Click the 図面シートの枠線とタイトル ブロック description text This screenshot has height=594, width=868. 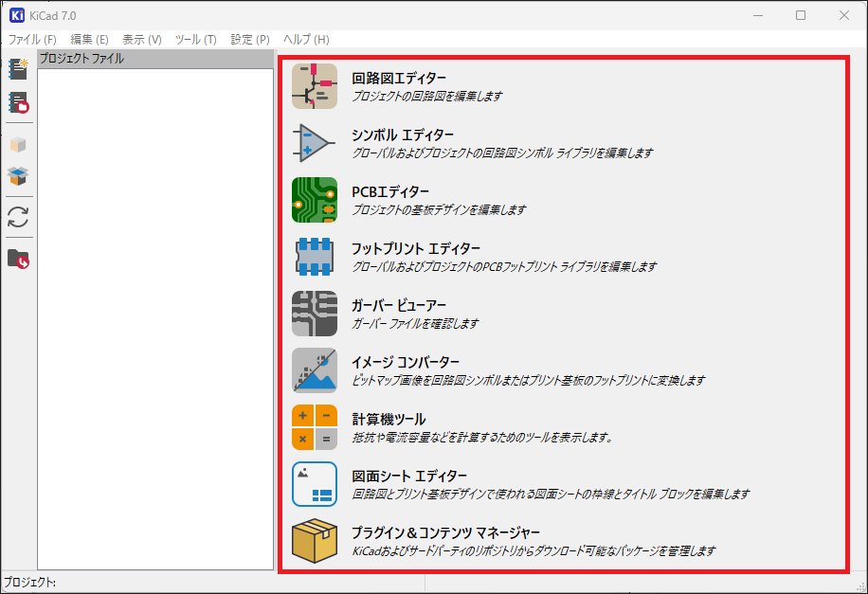point(552,495)
